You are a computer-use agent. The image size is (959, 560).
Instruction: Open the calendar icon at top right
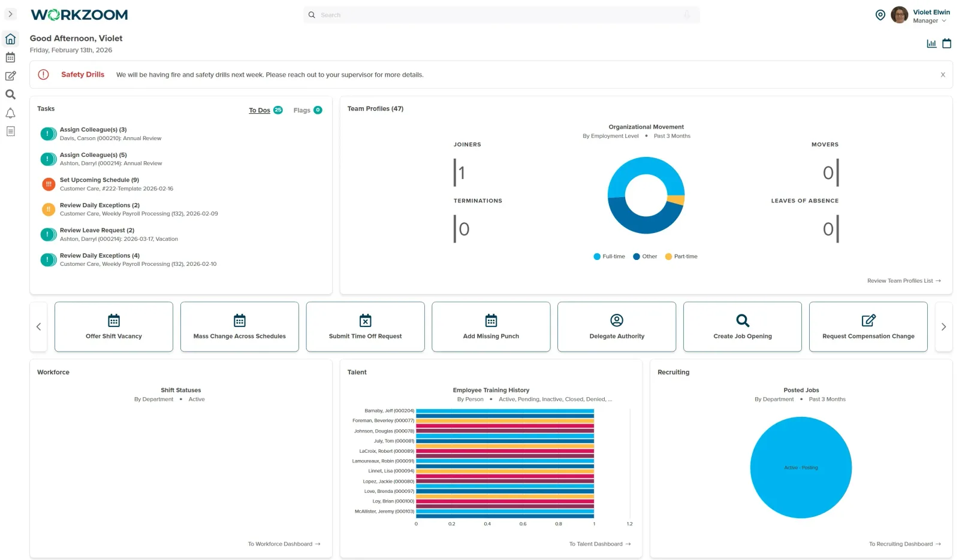[947, 44]
